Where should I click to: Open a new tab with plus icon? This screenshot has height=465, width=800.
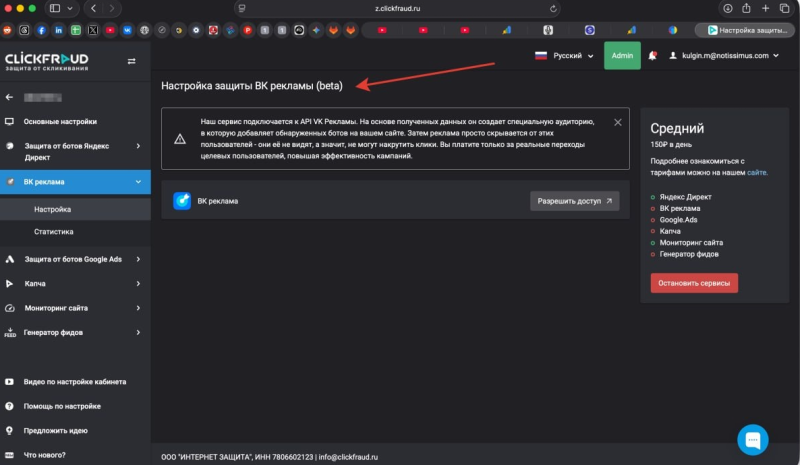coord(765,8)
